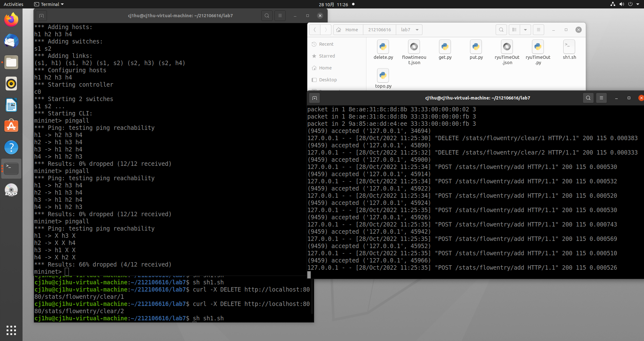The height and width of the screenshot is (341, 644).
Task: Select the delete.py file
Action: [x=383, y=50]
